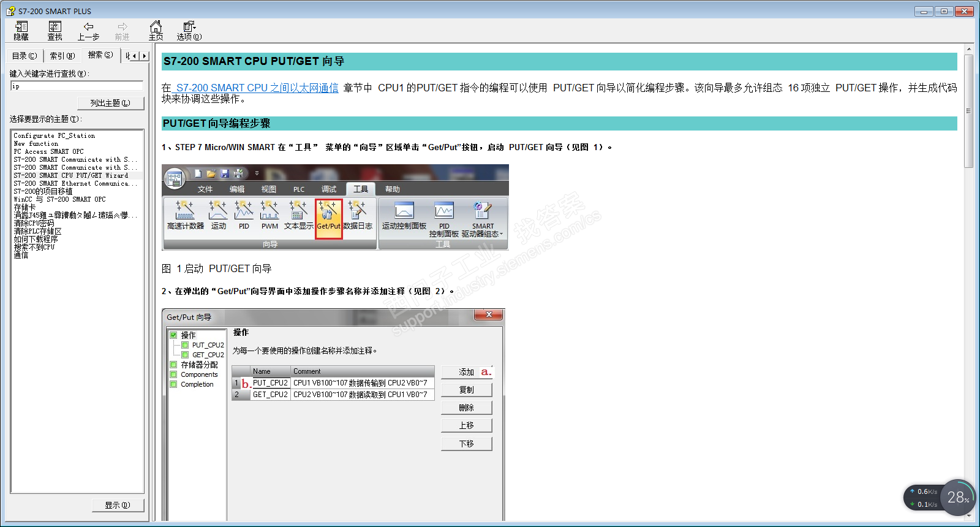Click the 视图 tab in ribbon image

[269, 189]
